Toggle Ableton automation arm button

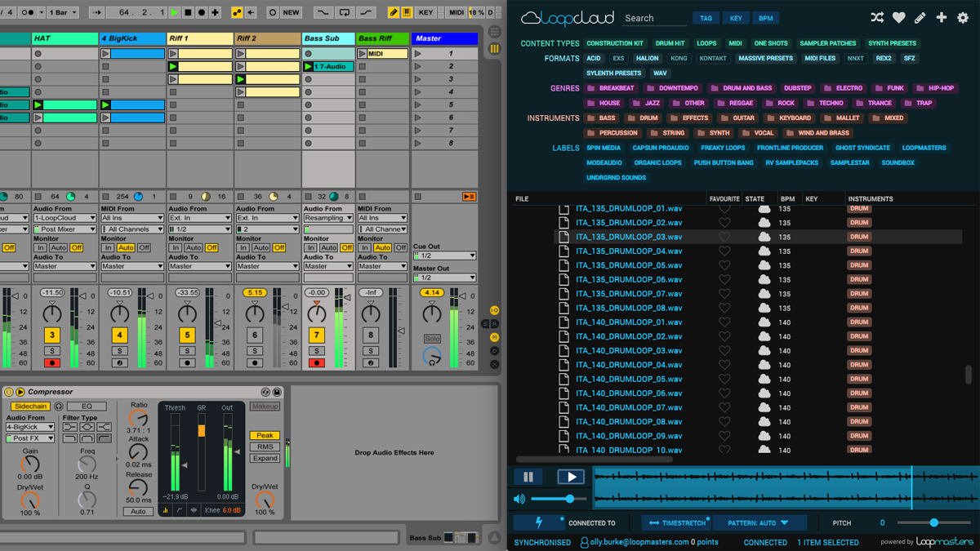tap(237, 12)
